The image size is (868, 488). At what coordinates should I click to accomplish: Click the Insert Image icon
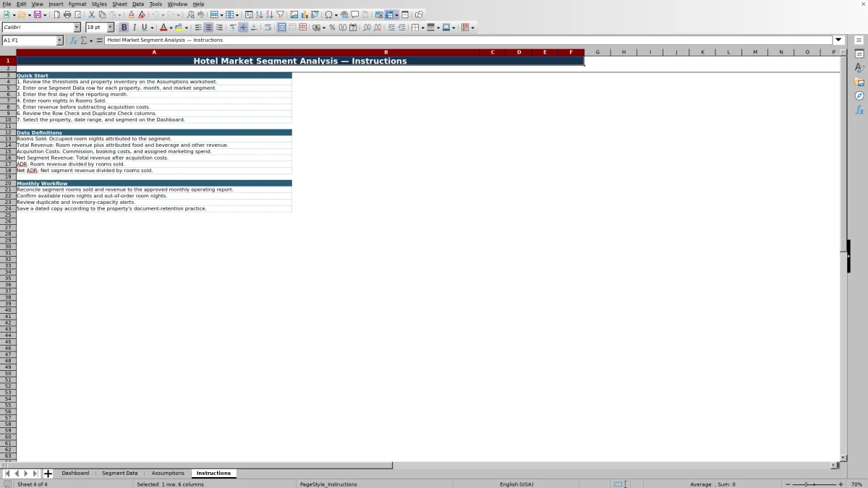point(294,14)
